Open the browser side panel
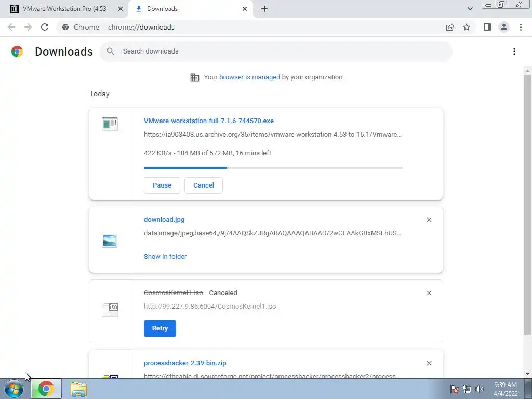 pos(487,27)
